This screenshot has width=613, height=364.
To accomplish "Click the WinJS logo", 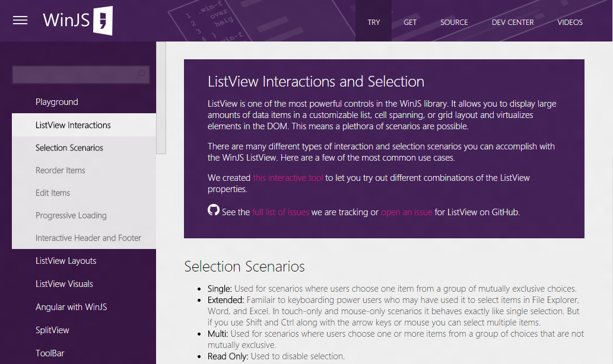I will 78,21.
